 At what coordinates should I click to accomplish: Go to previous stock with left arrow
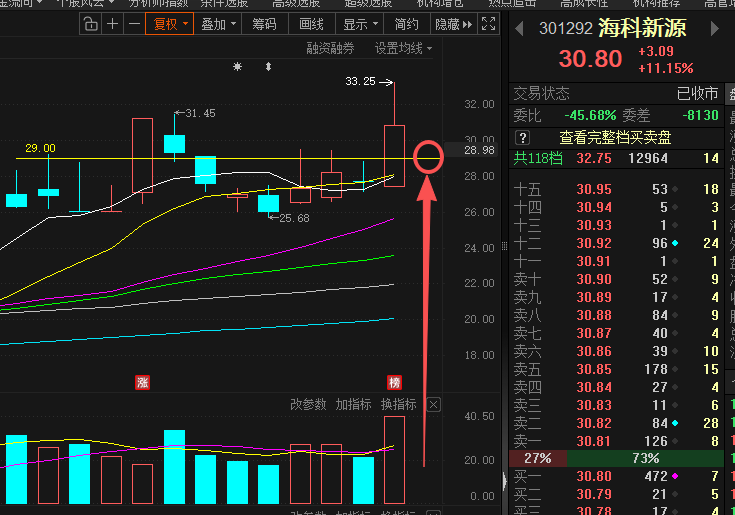(x=519, y=29)
